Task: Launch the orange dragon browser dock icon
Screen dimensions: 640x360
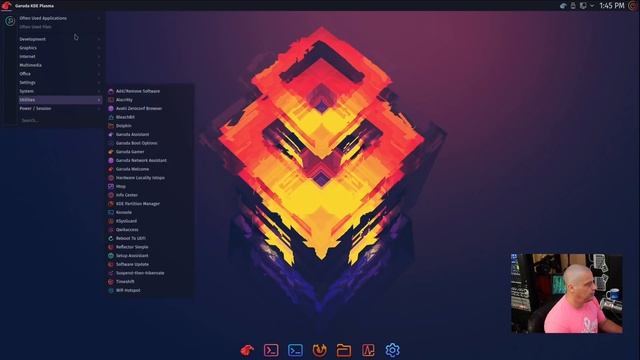Action: 320,350
